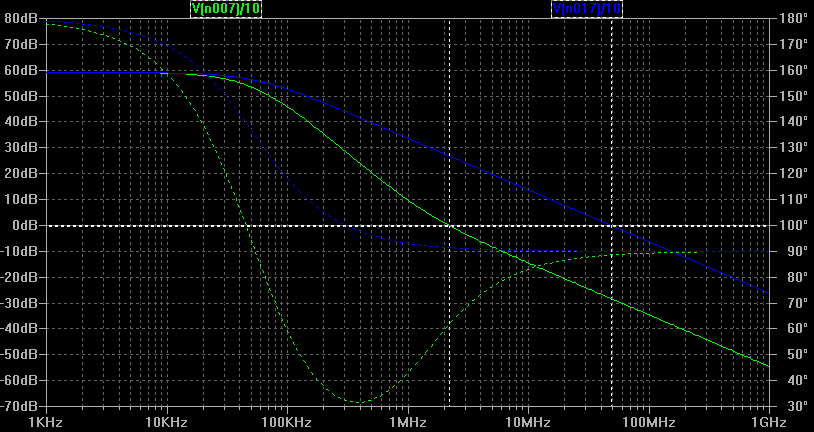The width and height of the screenshot is (814, 432).
Task: Click the 120° label on phase axis
Action: pyautogui.click(x=794, y=173)
